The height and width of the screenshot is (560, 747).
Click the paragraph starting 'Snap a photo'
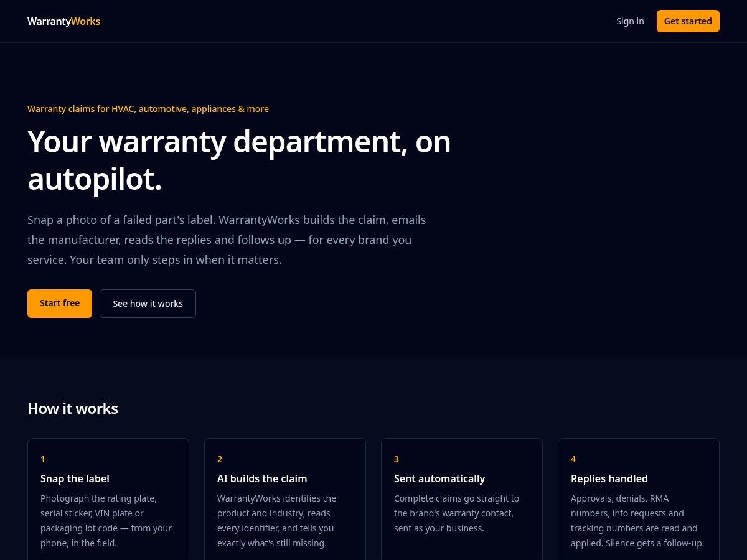point(227,240)
